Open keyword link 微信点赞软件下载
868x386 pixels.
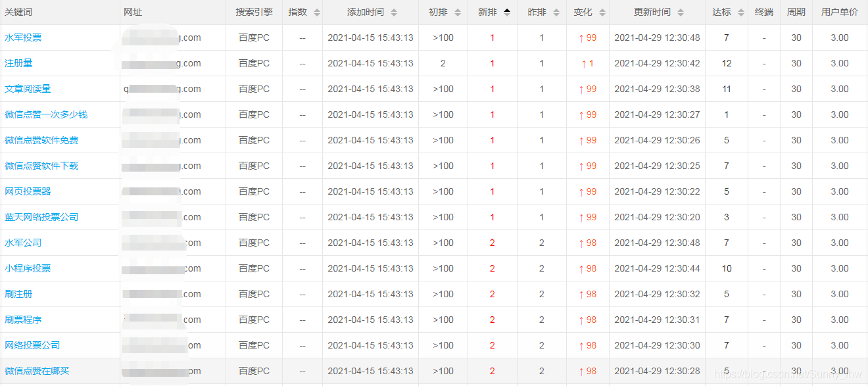[x=41, y=166]
